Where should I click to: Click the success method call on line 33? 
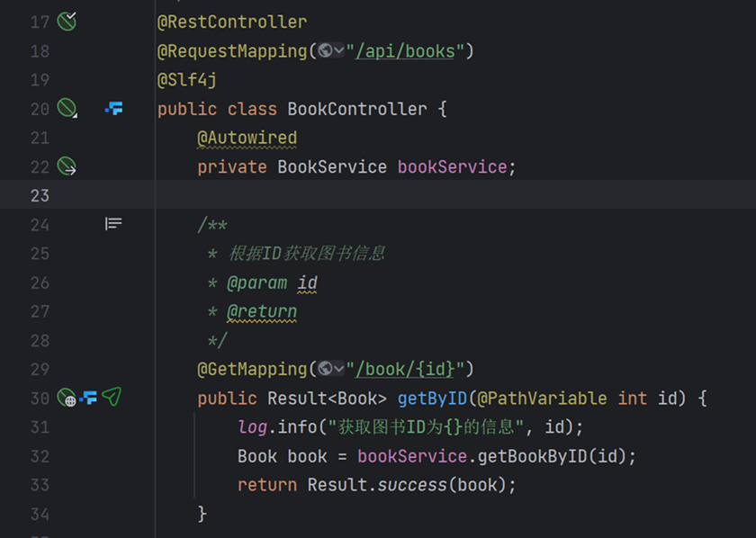point(412,485)
